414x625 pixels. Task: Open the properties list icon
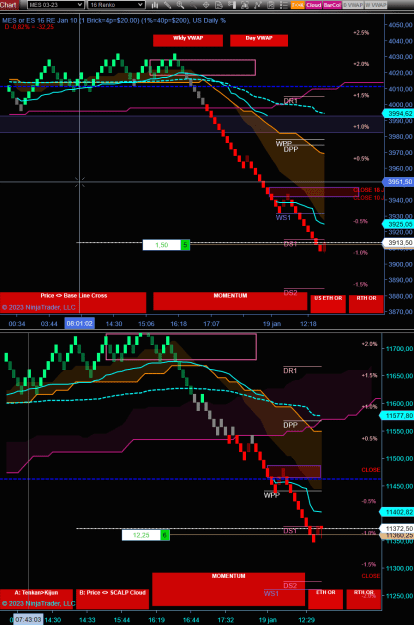[283, 5]
